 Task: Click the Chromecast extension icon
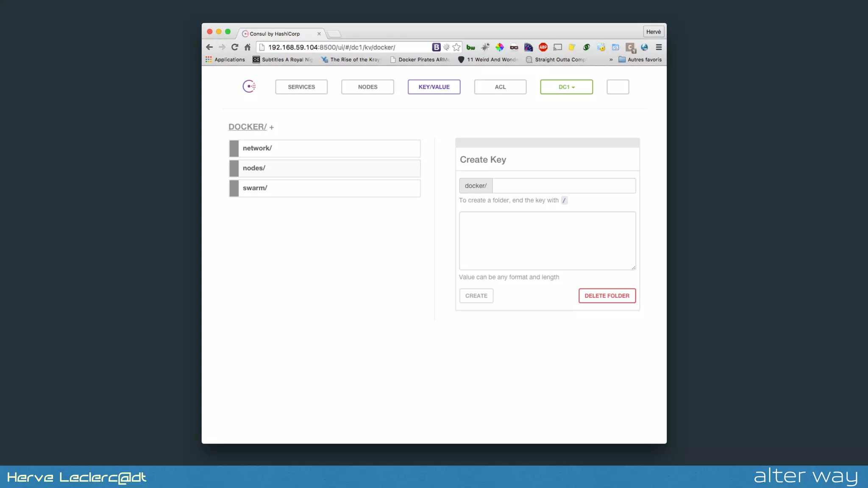pyautogui.click(x=558, y=47)
